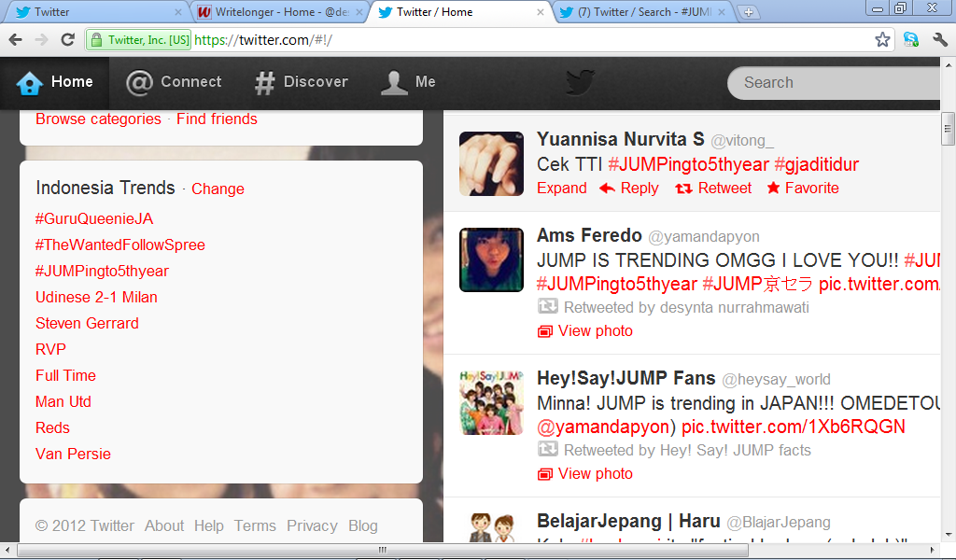Open Reds trend
Screen dimensions: 956x560
(x=52, y=428)
